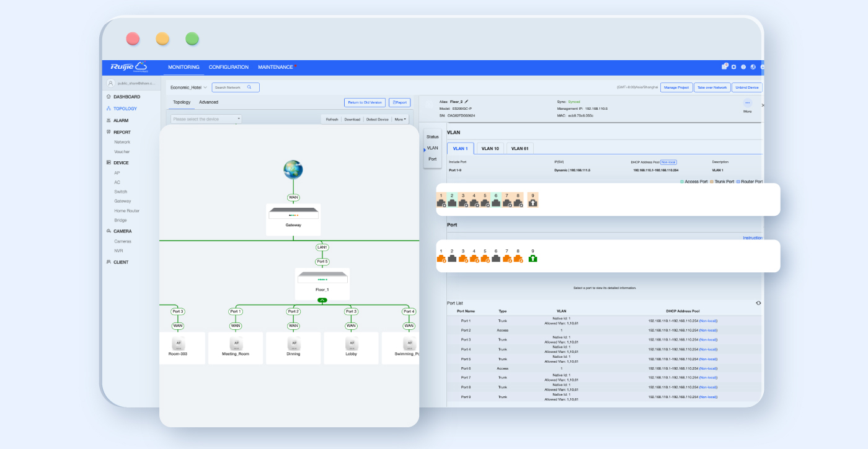Click Return to Old Version button
Screen dimensions: 868x449
[x=365, y=102]
